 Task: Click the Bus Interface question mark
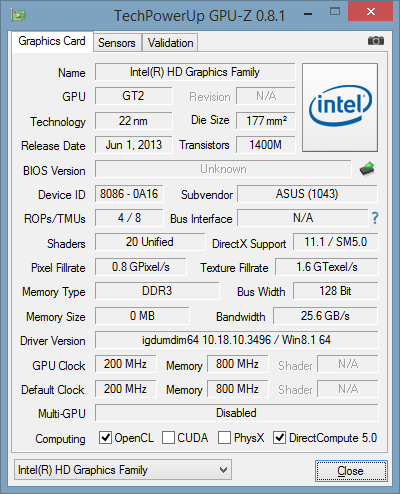(x=375, y=218)
